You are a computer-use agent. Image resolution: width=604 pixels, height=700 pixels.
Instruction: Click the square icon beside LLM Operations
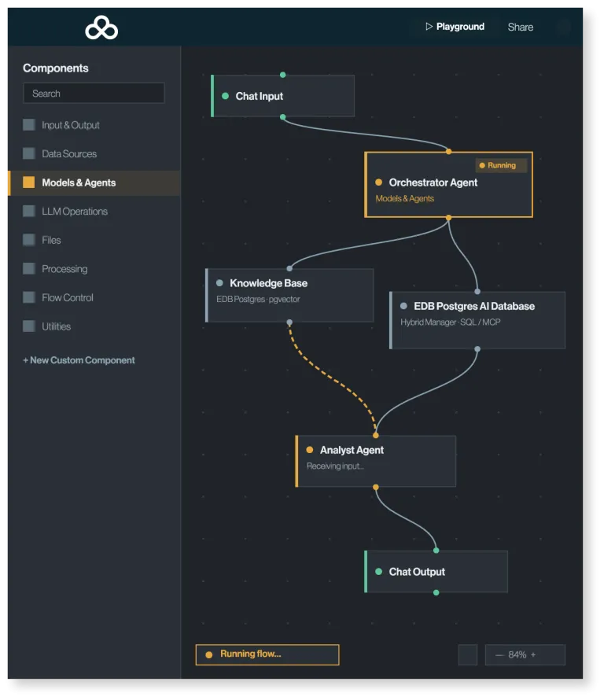pyautogui.click(x=29, y=211)
